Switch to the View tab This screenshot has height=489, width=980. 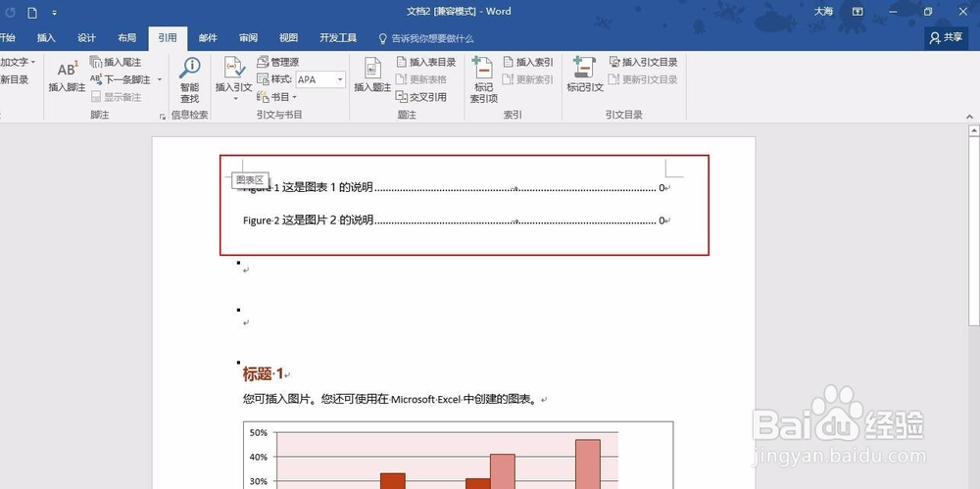click(x=289, y=38)
